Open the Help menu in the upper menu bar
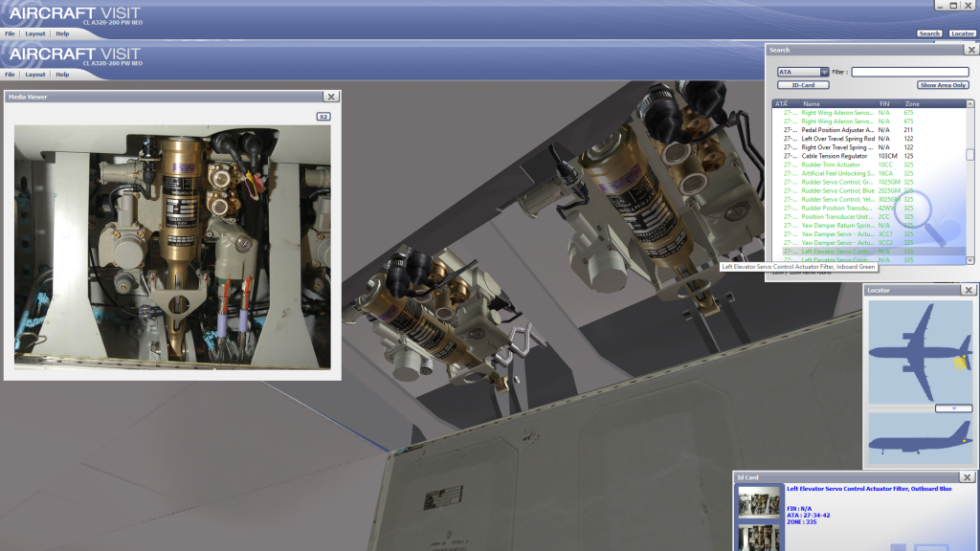Screen dimensions: 980x551 tap(62, 33)
